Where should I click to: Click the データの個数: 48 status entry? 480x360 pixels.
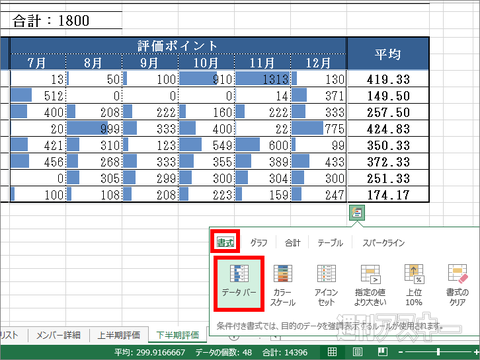224,352
